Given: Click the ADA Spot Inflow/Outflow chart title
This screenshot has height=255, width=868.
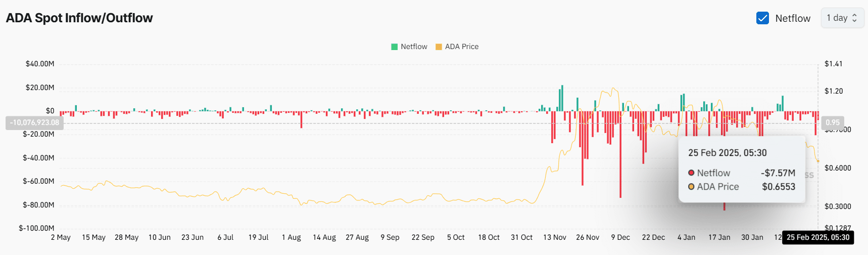Looking at the screenshot, I should [x=79, y=18].
